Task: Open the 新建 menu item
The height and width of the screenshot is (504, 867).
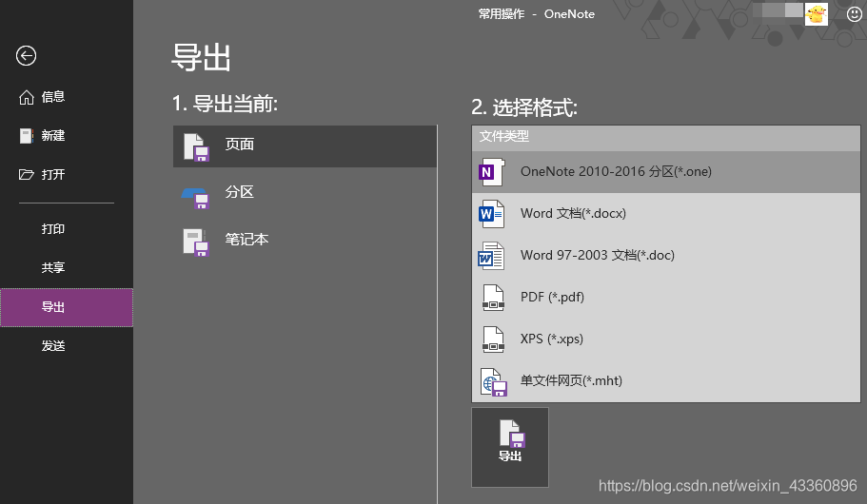Action: (x=67, y=136)
